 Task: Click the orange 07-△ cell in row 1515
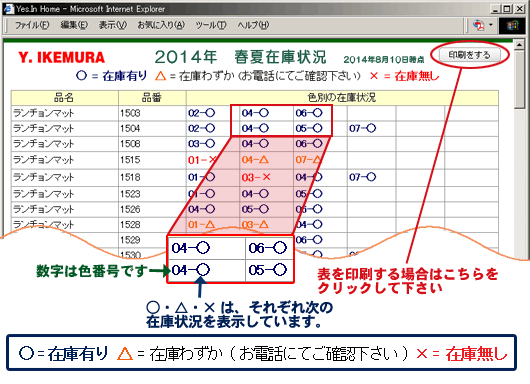coord(308,160)
